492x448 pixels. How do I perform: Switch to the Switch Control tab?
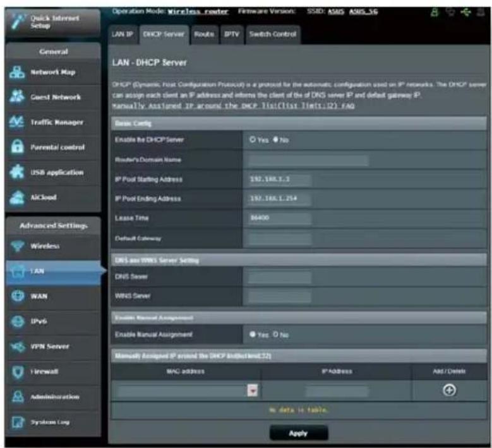pos(273,34)
